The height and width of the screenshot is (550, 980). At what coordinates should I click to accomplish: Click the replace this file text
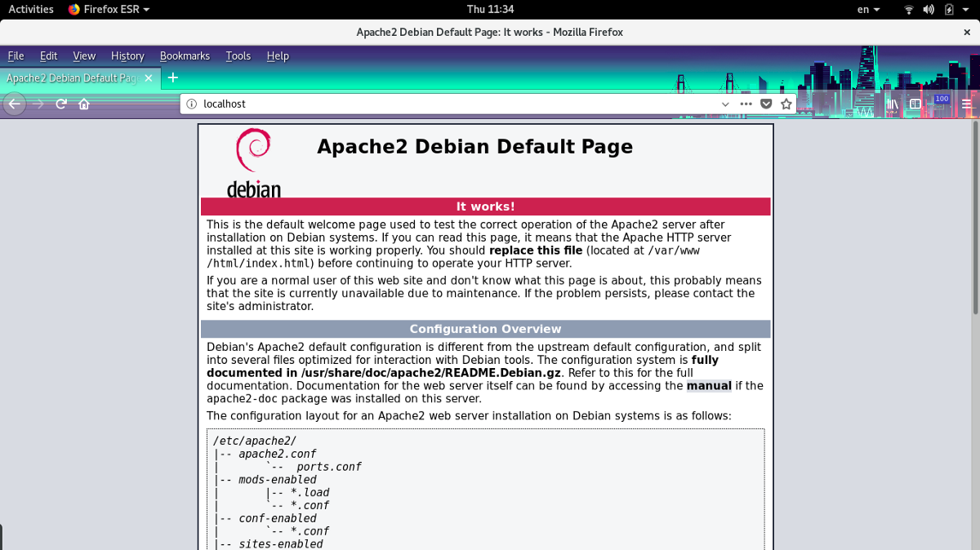tap(536, 251)
